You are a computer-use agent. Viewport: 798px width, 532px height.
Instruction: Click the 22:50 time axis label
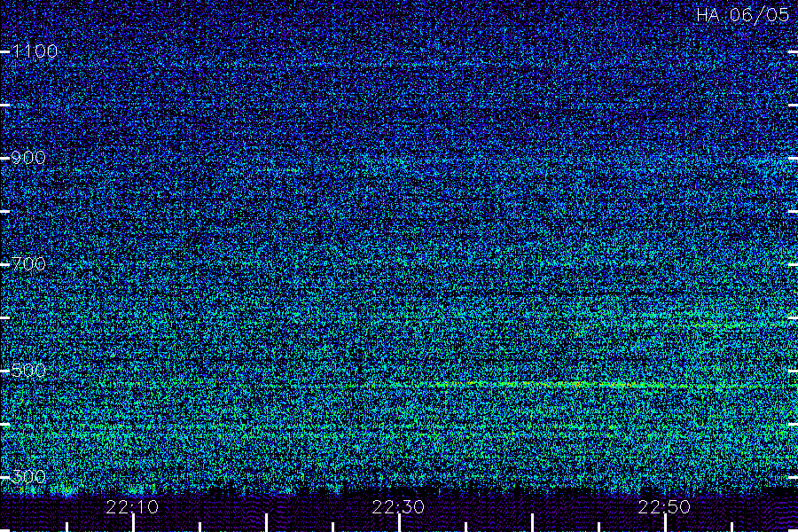(x=664, y=506)
